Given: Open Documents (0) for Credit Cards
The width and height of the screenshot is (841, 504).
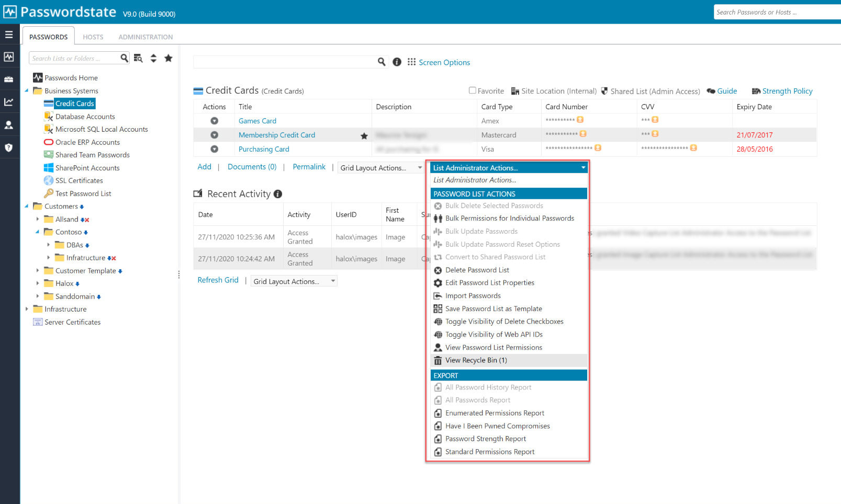Looking at the screenshot, I should 252,166.
